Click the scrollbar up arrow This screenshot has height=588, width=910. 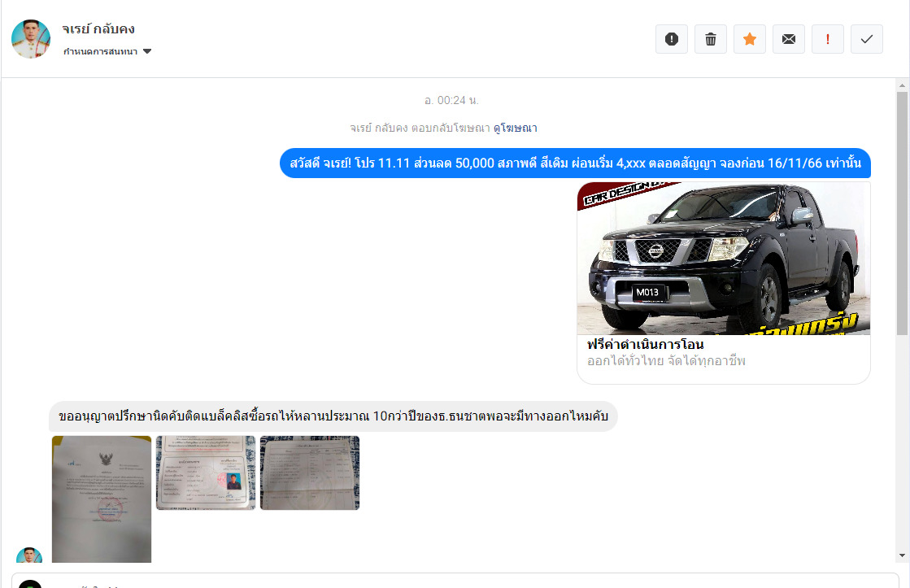902,85
